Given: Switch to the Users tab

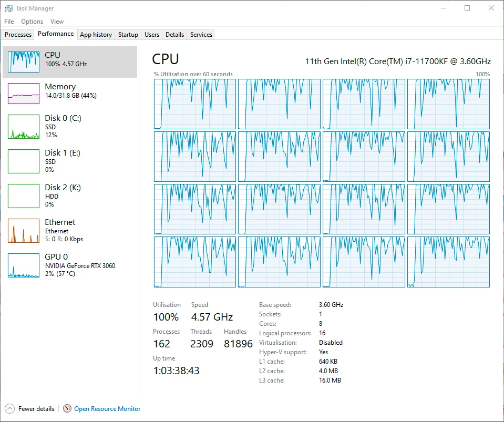Looking at the screenshot, I should 152,34.
